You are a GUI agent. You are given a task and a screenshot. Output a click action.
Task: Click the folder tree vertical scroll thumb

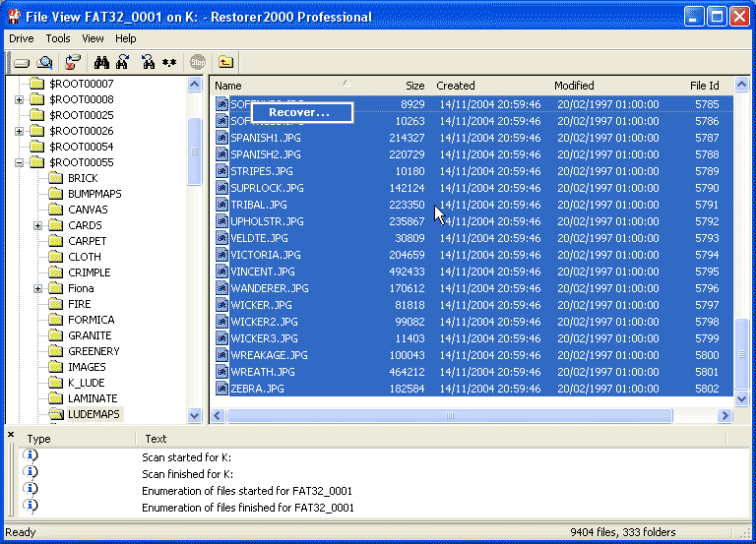194,151
